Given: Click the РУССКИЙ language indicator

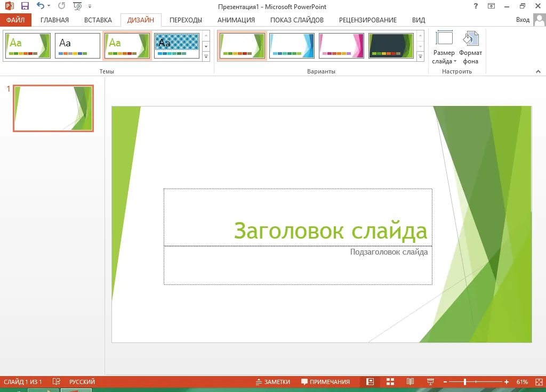Looking at the screenshot, I should click(82, 381).
